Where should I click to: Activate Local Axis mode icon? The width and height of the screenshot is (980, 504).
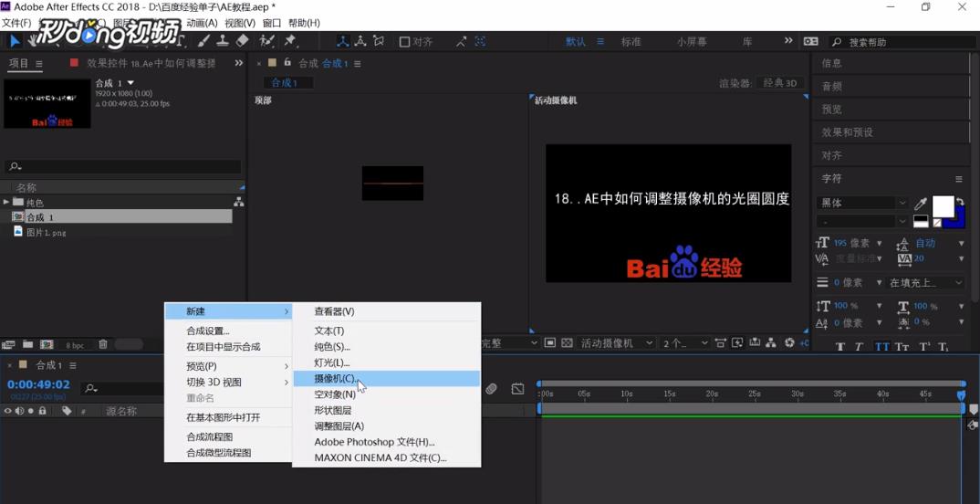point(343,41)
